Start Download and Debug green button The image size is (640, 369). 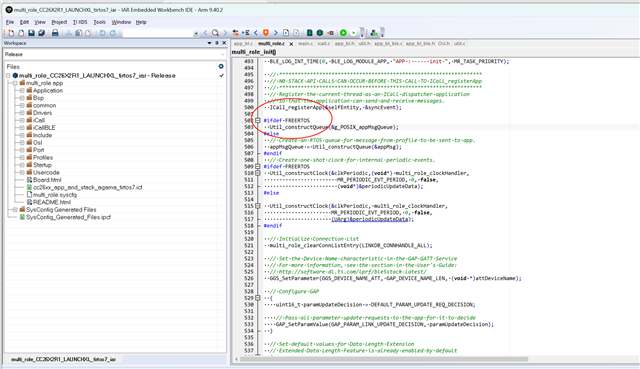[x=343, y=33]
